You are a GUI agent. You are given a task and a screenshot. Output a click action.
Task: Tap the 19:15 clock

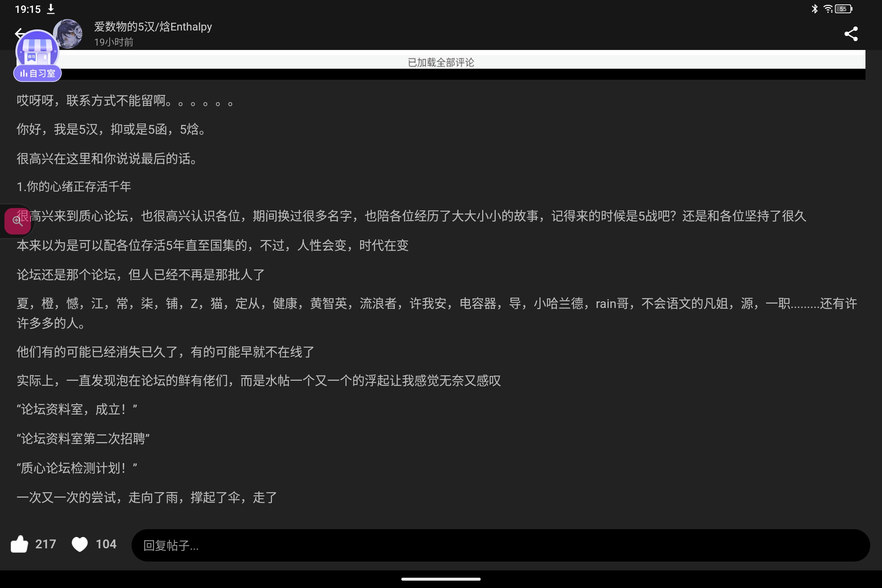tap(28, 9)
